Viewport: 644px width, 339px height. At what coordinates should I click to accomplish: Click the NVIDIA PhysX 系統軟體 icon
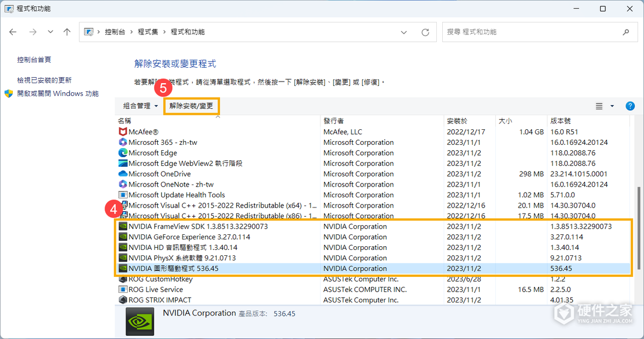click(x=123, y=258)
